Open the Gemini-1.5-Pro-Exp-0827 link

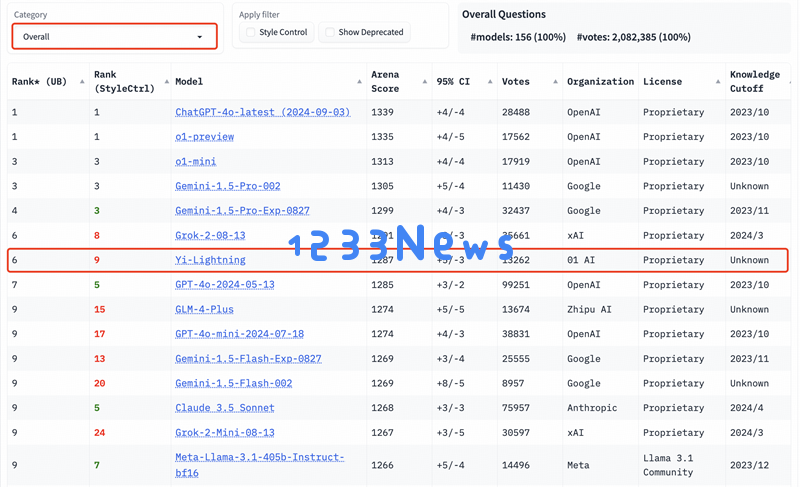click(x=242, y=211)
